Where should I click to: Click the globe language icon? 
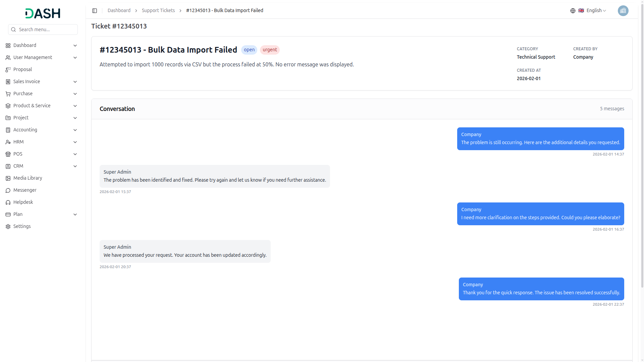click(573, 11)
